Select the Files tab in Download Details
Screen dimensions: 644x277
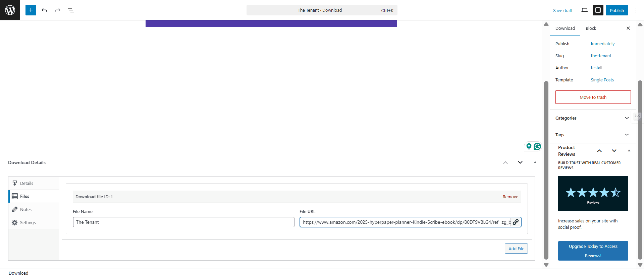(34, 196)
